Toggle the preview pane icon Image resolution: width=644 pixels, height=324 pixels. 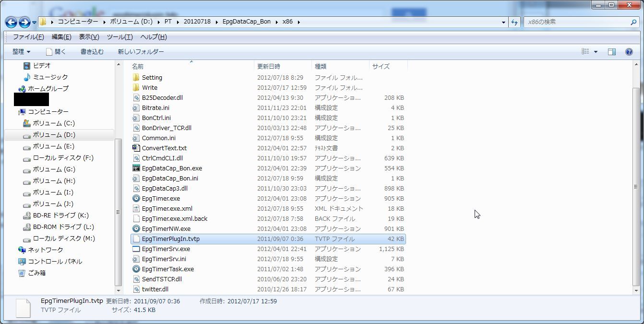click(612, 51)
